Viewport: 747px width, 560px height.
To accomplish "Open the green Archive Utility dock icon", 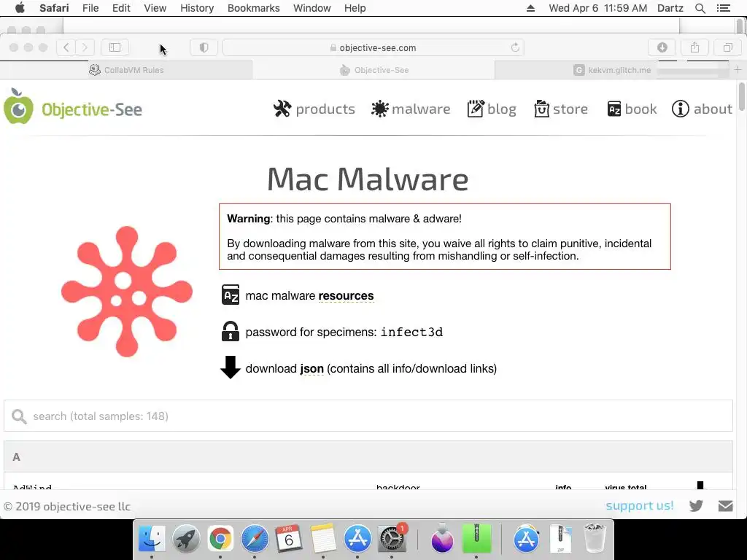I will coord(476,539).
